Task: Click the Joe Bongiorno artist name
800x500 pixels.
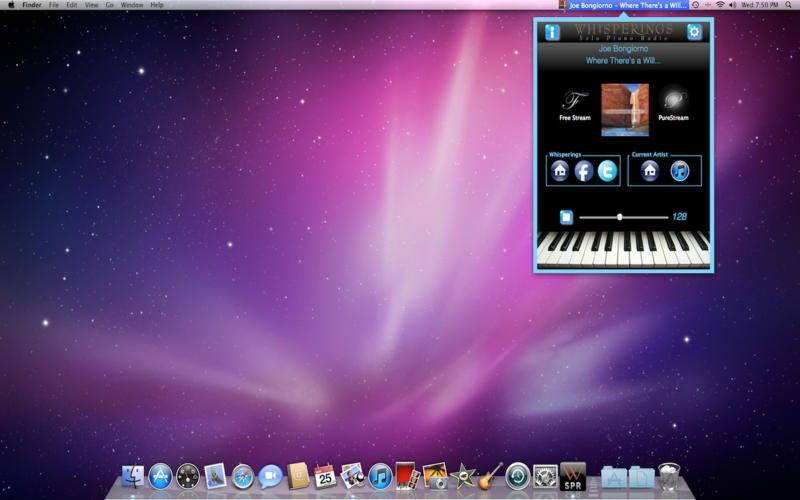Action: click(623, 48)
